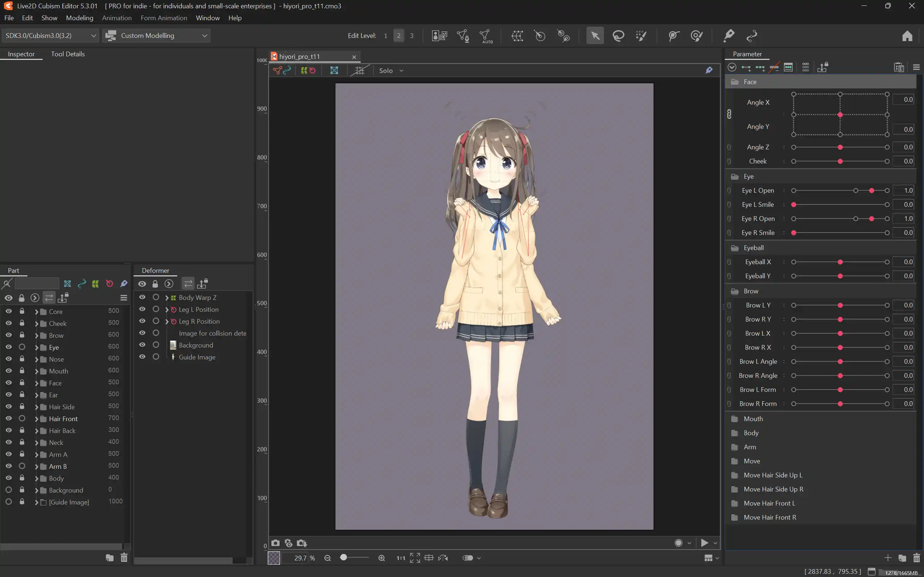This screenshot has height=577, width=924.
Task: Hide the Hair Front part
Action: pos(8,418)
